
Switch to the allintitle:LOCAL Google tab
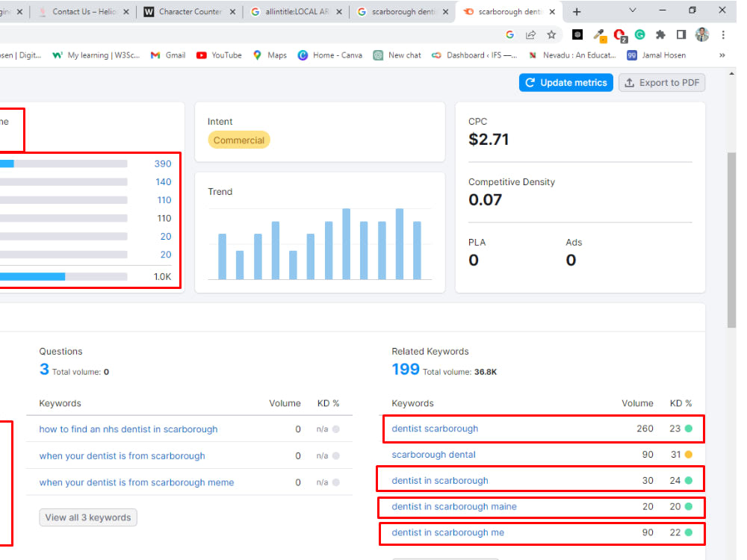297,11
